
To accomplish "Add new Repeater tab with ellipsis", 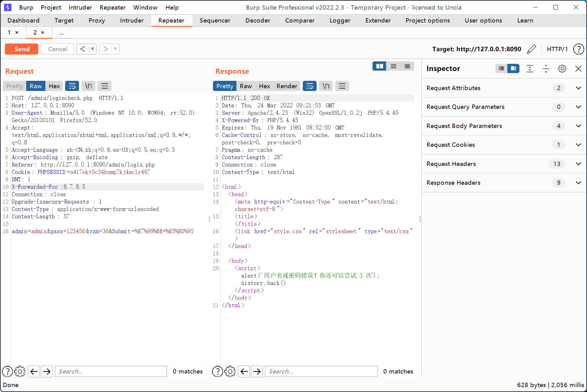I will tap(61, 33).
